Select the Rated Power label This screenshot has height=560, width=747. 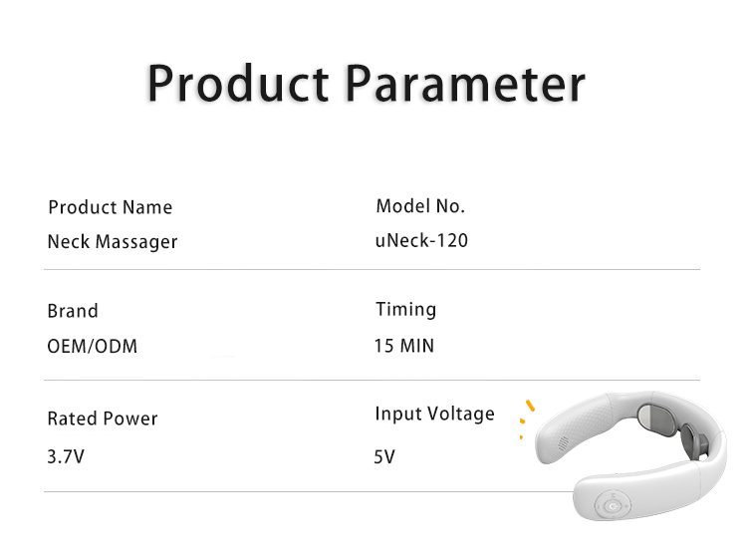tap(103, 419)
